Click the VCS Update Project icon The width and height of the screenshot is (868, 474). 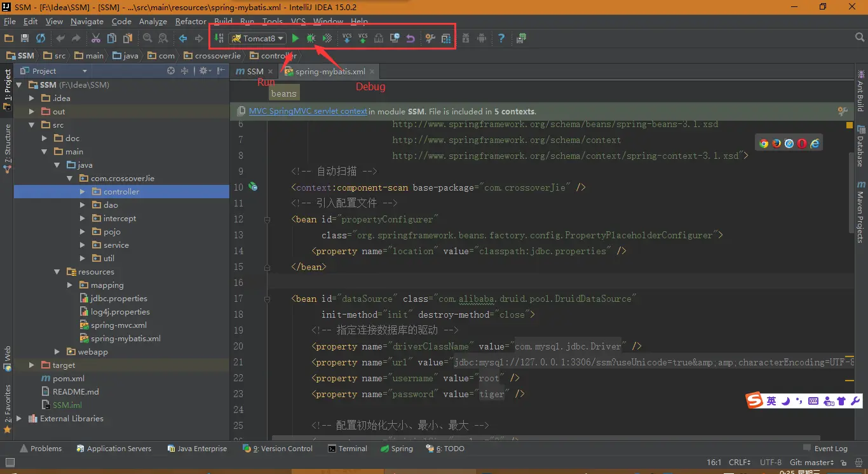click(347, 39)
